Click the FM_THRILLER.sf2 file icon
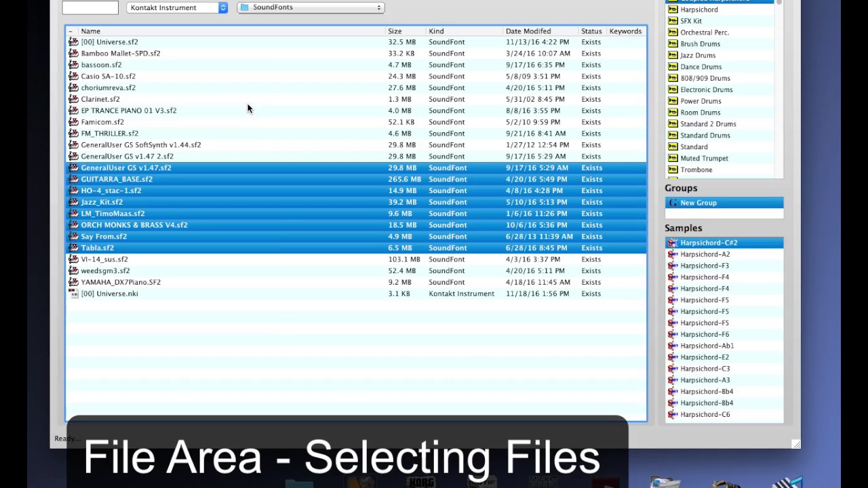 click(x=73, y=134)
